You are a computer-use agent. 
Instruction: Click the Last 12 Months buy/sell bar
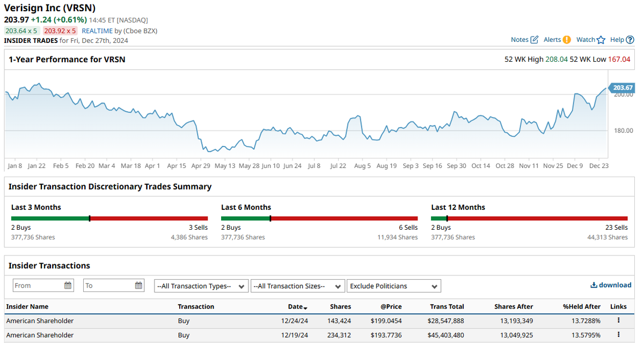pyautogui.click(x=529, y=218)
